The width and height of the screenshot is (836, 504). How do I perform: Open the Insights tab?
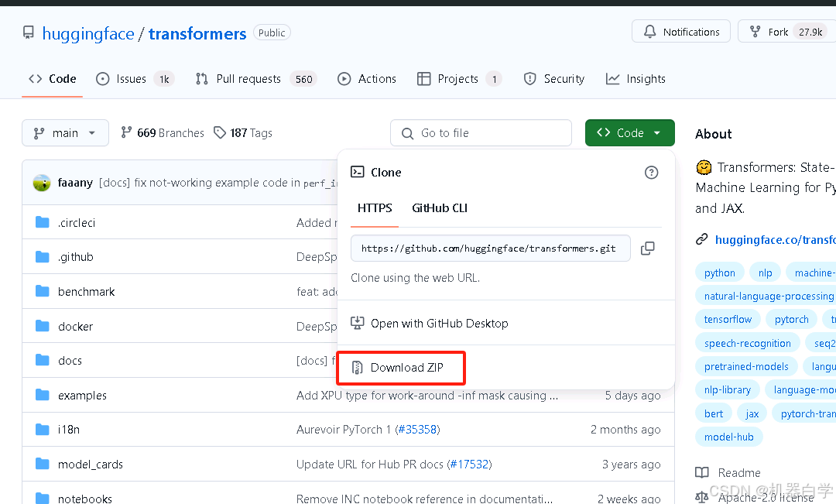click(x=636, y=79)
